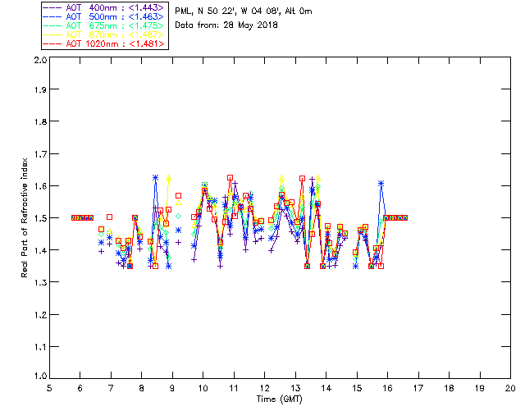Click the 12 tick label on time axis

[264, 387]
